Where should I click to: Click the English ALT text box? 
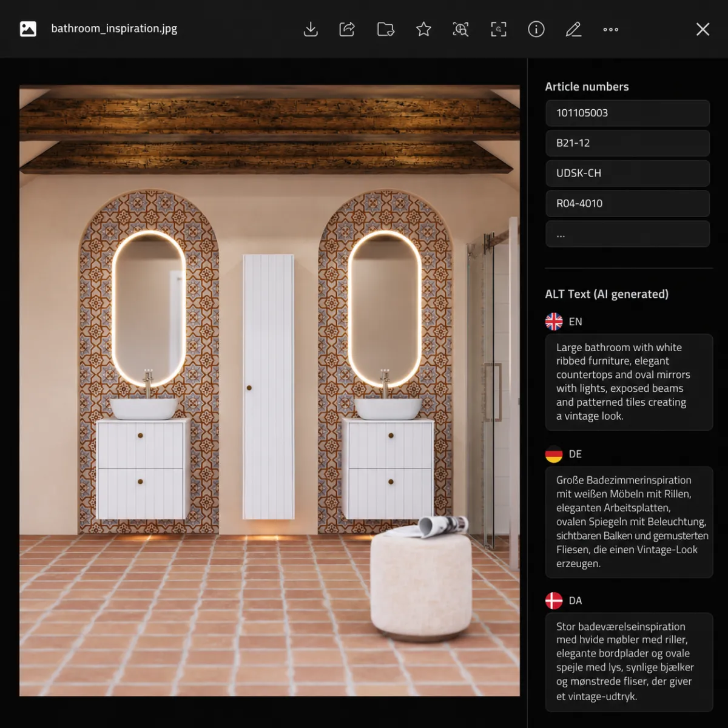pos(629,382)
